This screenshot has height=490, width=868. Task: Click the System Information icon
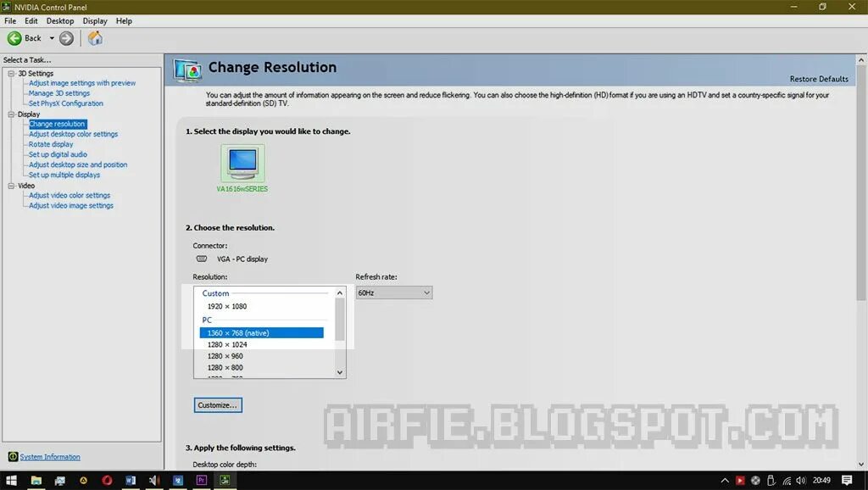point(13,457)
